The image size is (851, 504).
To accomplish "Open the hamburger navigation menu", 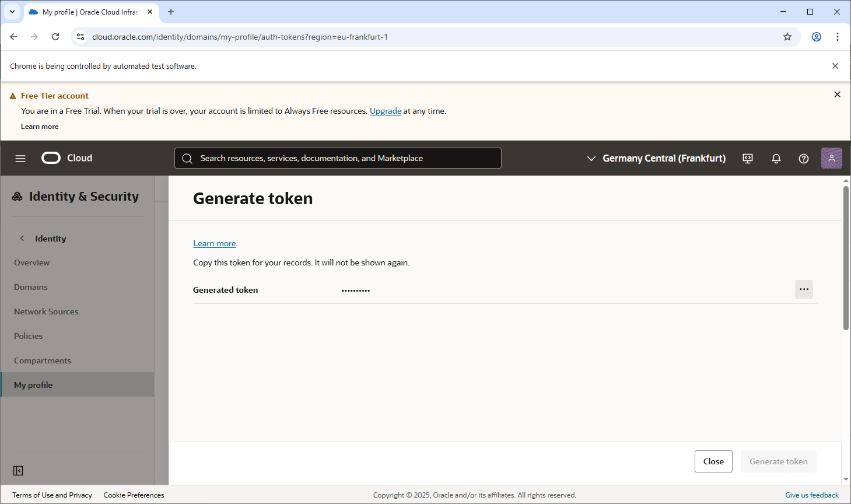I will click(20, 159).
